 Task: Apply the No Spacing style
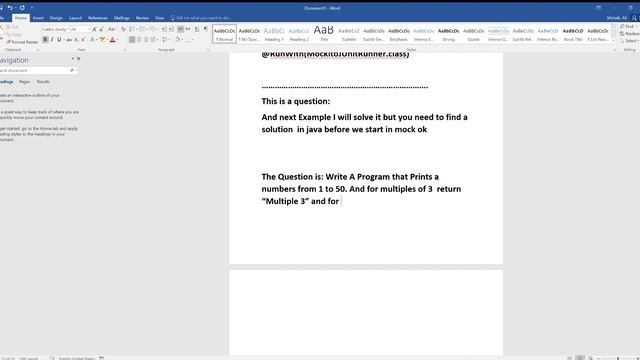pyautogui.click(x=249, y=34)
